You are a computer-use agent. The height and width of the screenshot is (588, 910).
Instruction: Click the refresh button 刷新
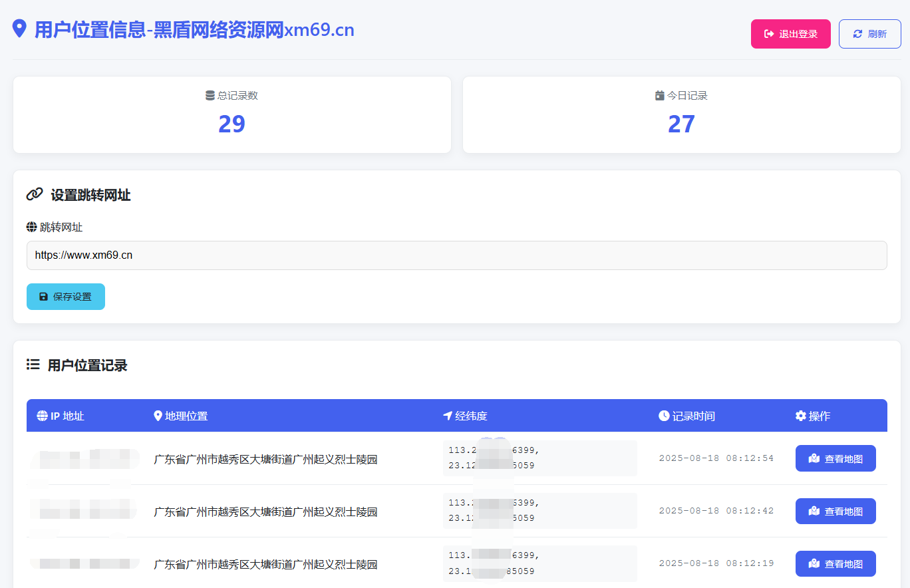pyautogui.click(x=870, y=34)
